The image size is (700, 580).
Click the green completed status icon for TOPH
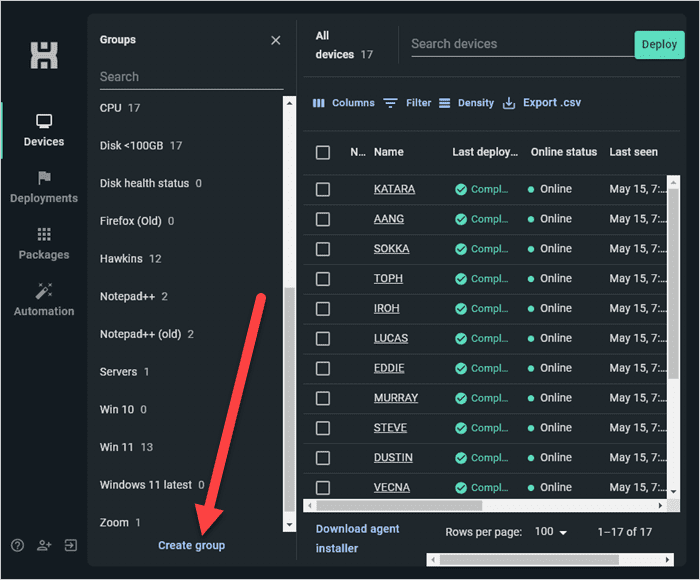point(461,279)
